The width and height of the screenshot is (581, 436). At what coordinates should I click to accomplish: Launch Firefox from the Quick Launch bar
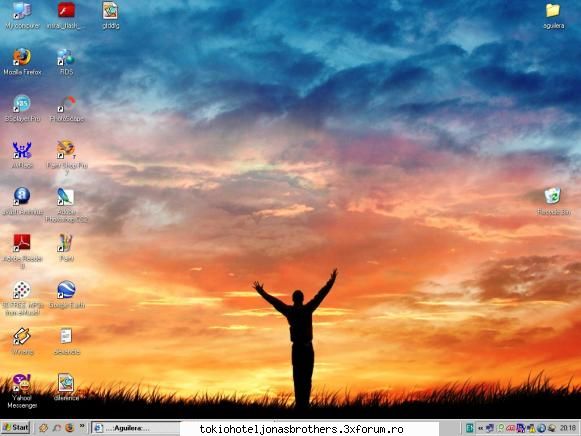pos(69,428)
